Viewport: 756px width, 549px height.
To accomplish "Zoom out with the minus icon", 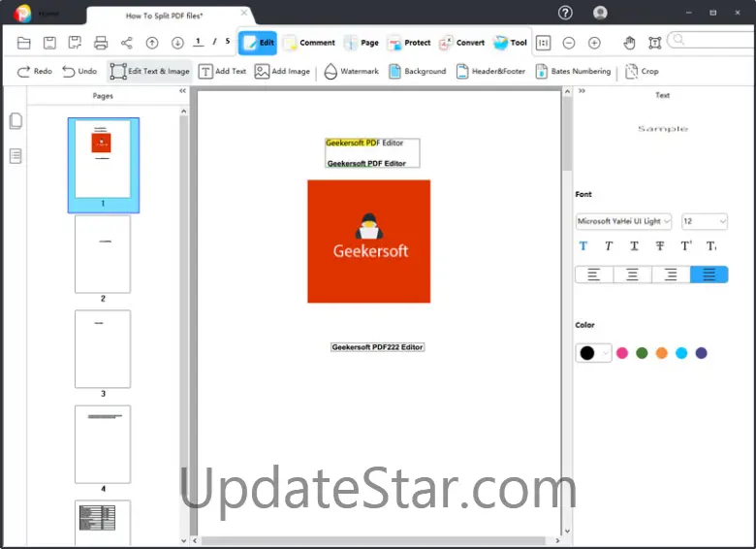I will [569, 43].
